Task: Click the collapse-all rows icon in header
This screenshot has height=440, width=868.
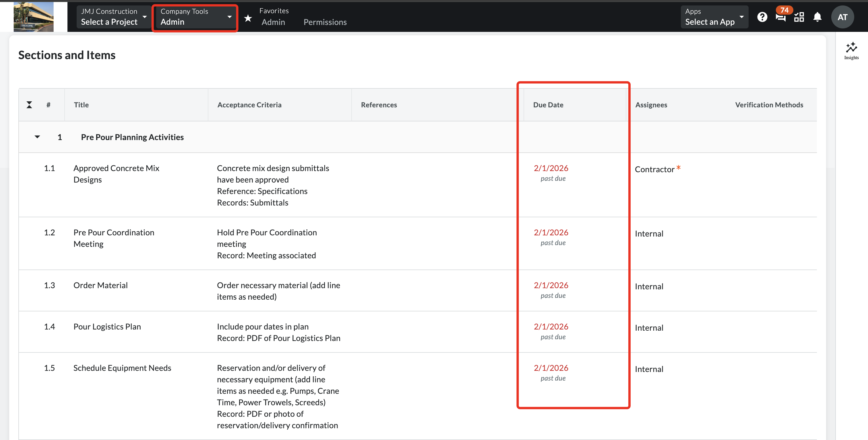Action: (29, 105)
